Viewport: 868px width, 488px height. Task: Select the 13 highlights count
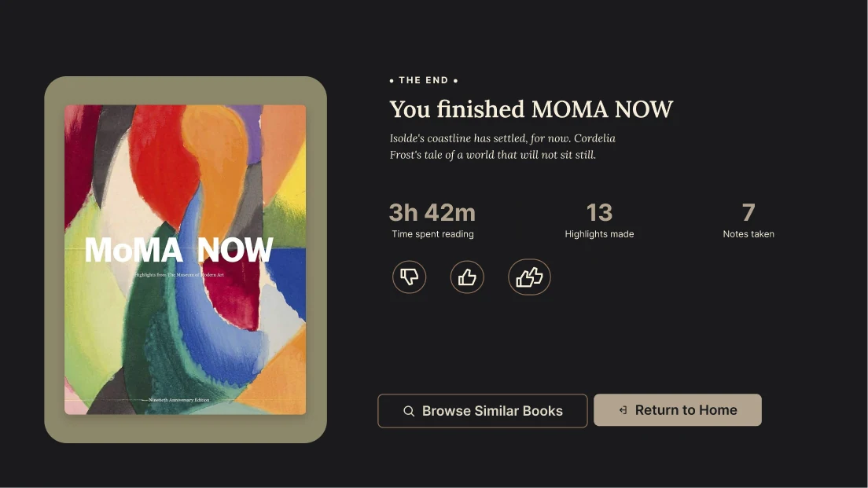point(600,212)
